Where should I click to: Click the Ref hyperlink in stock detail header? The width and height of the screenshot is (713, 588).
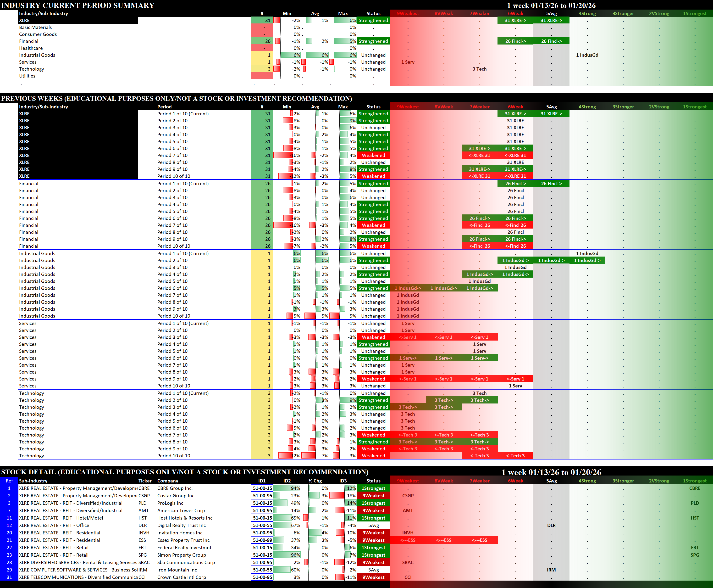9,481
